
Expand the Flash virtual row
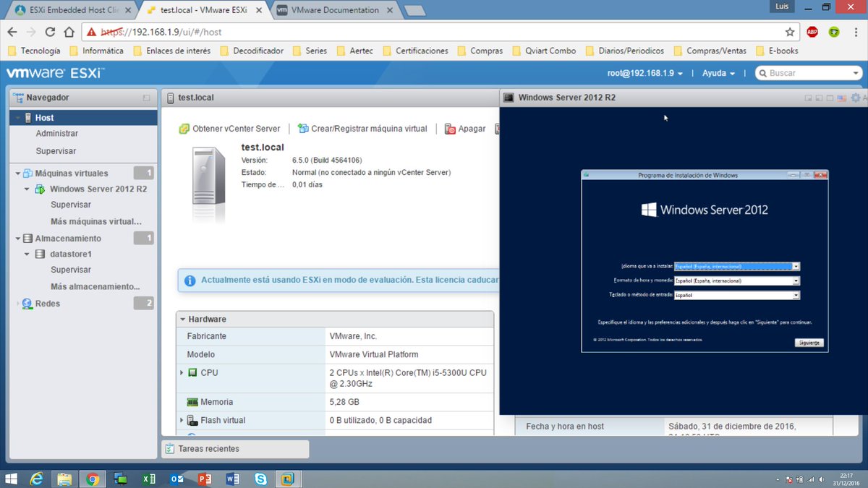[x=182, y=419]
